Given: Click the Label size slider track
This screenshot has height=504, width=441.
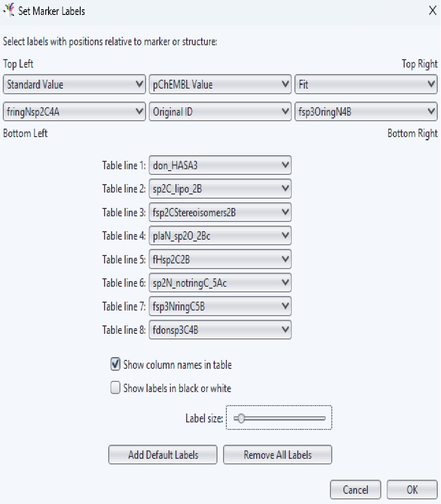Looking at the screenshot, I should pos(289,419).
